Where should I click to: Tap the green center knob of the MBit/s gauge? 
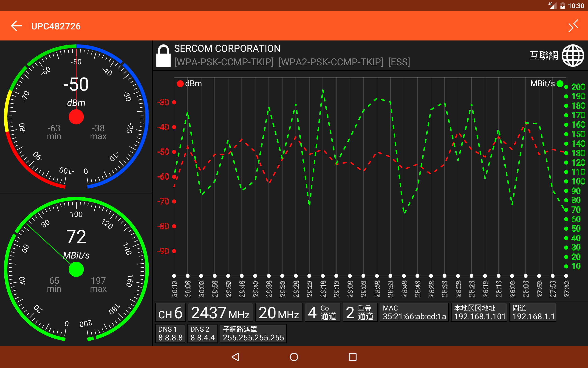[x=76, y=269]
